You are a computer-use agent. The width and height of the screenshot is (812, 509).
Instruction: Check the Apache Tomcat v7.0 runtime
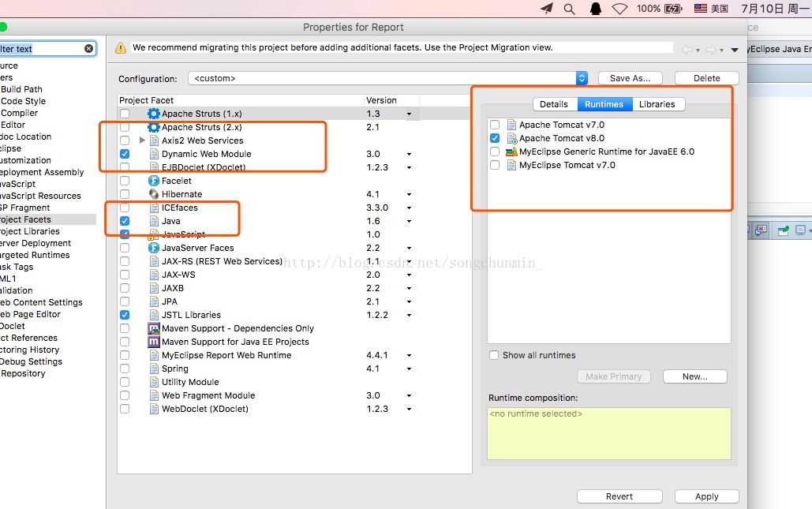495,125
